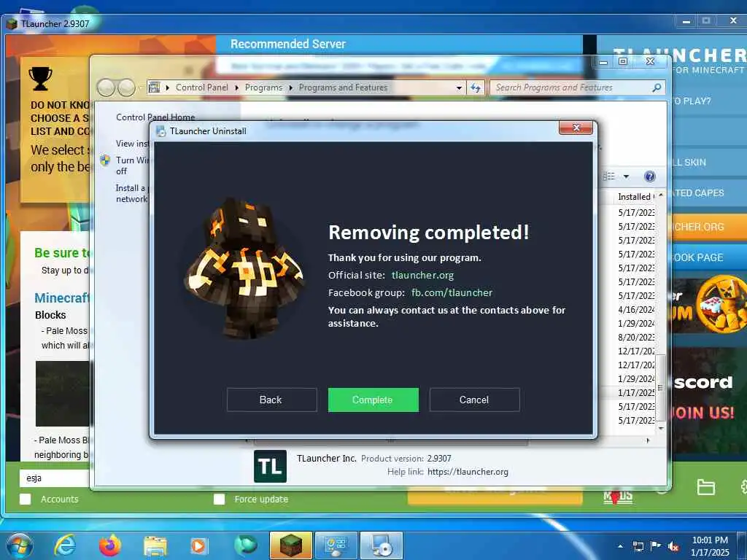Click the green Complete button
Screen dimensions: 747x560
click(373, 400)
